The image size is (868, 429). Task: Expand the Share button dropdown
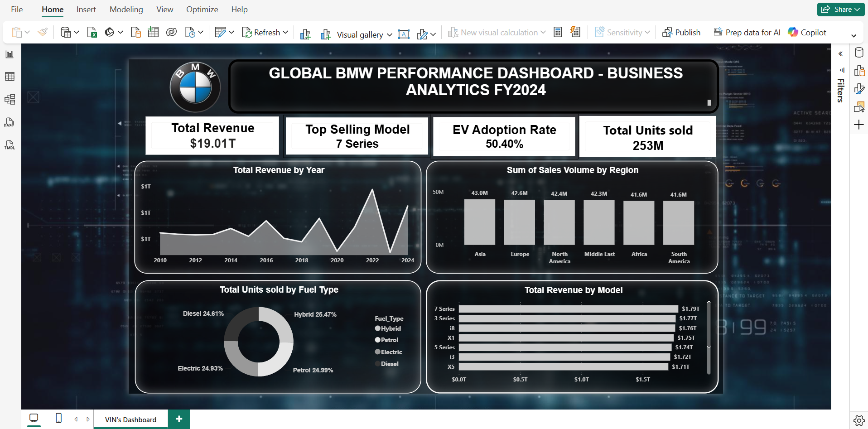tap(857, 9)
